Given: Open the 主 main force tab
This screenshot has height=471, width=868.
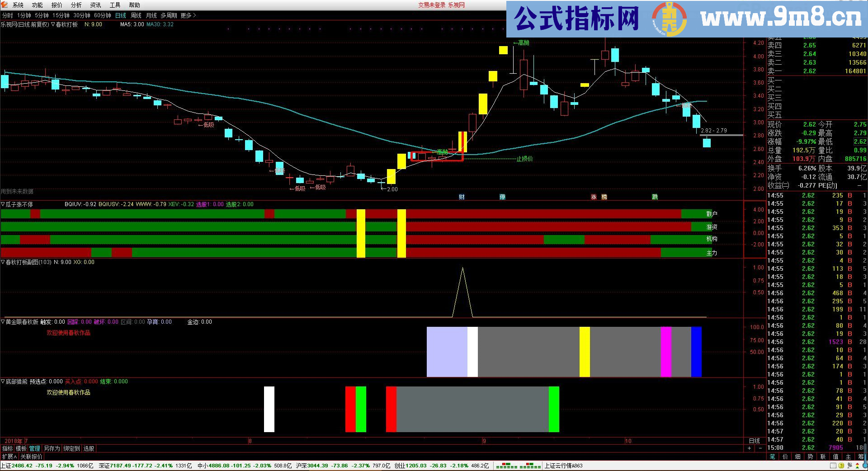Looking at the screenshot, I should tap(849, 457).
